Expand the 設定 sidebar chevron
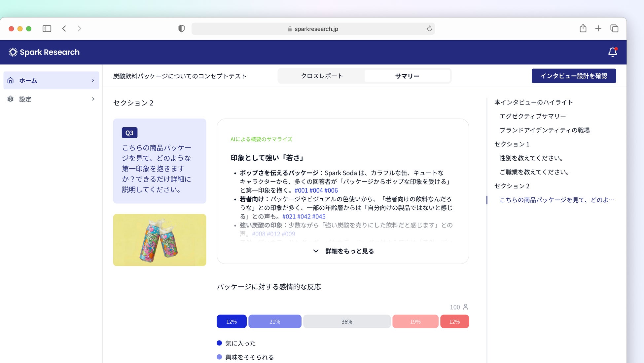644x363 pixels. coord(93,99)
